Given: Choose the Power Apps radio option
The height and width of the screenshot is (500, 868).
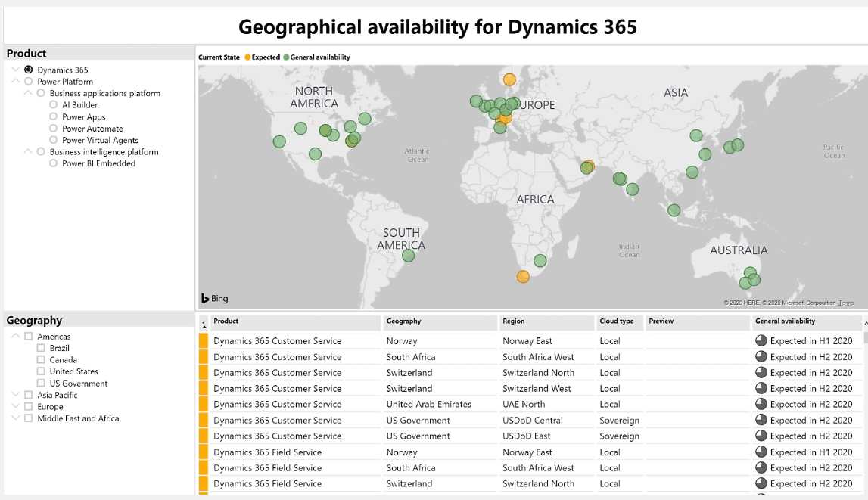Looking at the screenshot, I should click(x=53, y=116).
